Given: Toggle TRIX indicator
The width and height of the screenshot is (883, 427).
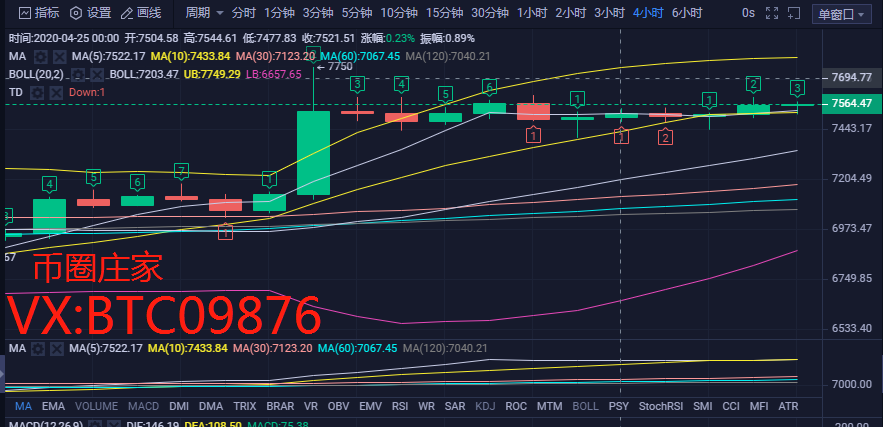Looking at the screenshot, I should [244, 406].
